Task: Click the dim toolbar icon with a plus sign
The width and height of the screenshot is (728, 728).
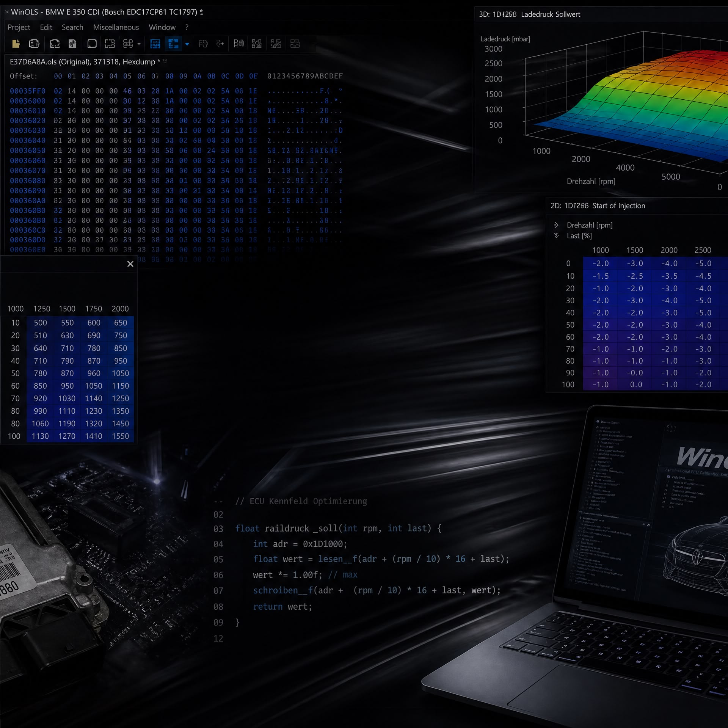Action: coord(220,44)
